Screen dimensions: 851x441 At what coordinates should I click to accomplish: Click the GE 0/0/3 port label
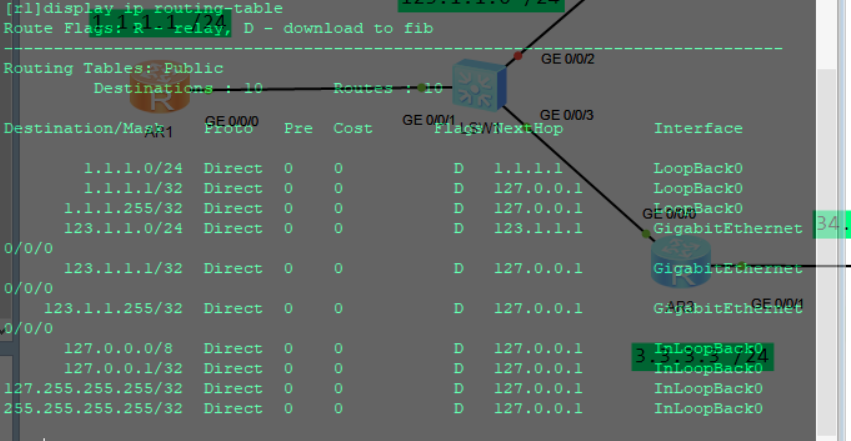(567, 116)
